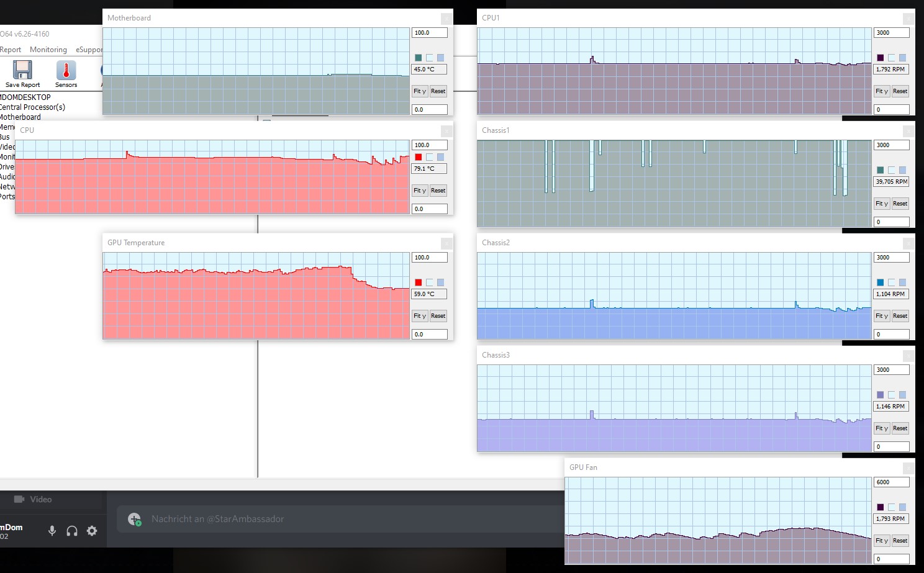The width and height of the screenshot is (924, 573).
Task: Edit the 3000 max value in Chassis1 graph
Action: tap(892, 145)
